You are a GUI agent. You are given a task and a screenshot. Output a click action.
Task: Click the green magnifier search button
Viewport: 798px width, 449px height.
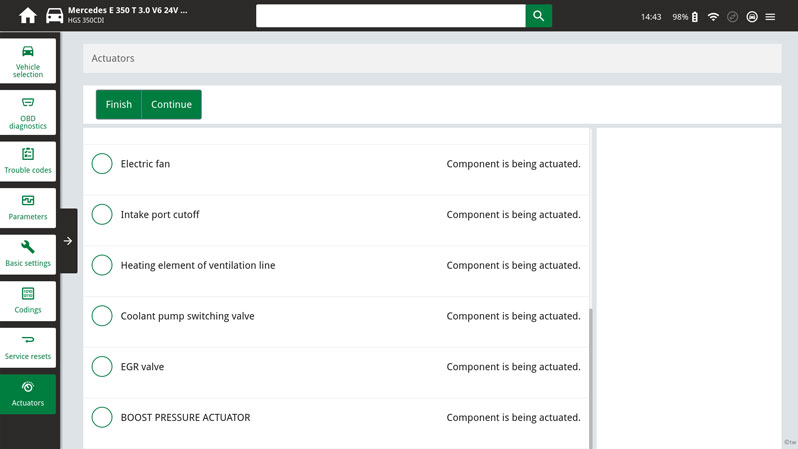[539, 16]
